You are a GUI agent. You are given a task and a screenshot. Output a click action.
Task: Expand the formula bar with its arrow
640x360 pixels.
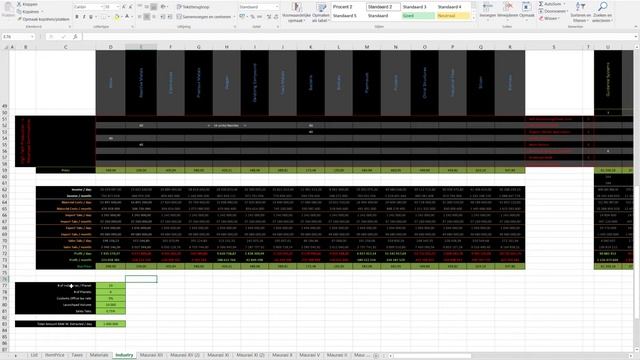636,37
